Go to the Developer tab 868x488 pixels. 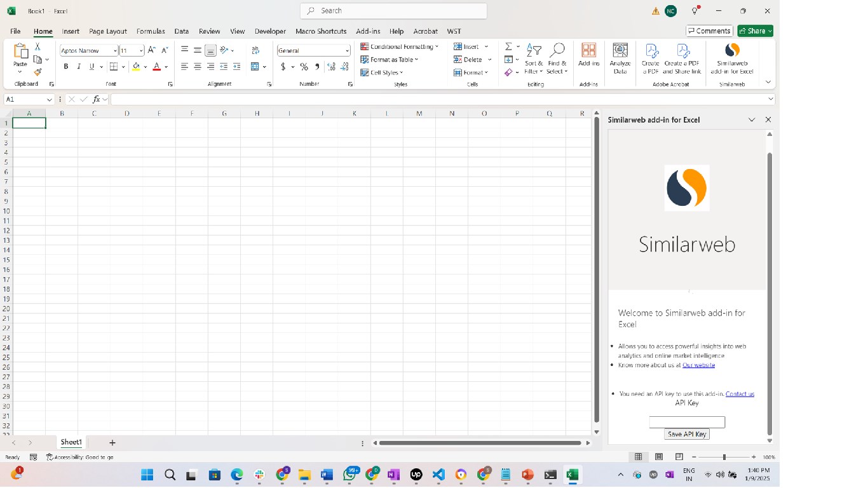click(270, 31)
